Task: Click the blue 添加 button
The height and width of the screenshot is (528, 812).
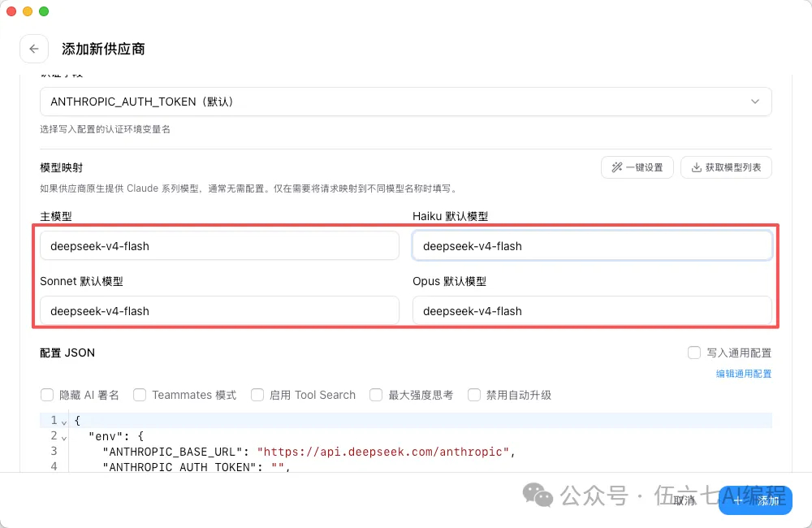Action: click(755, 500)
